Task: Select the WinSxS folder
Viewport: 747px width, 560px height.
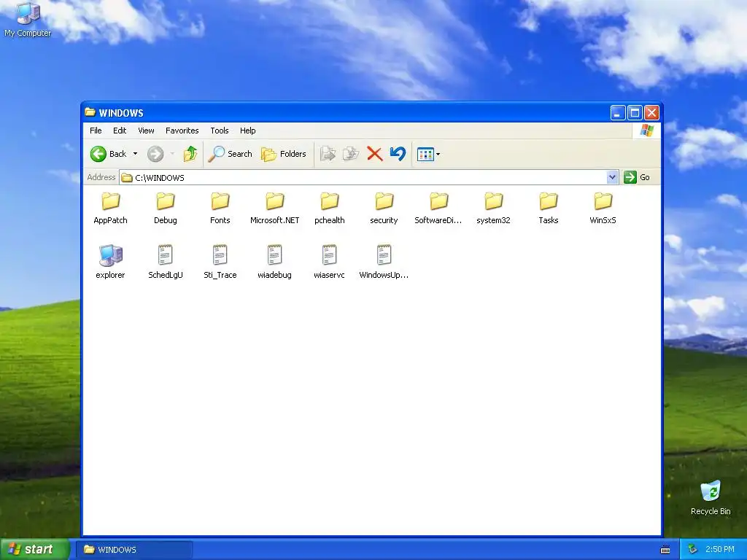Action: (x=603, y=208)
